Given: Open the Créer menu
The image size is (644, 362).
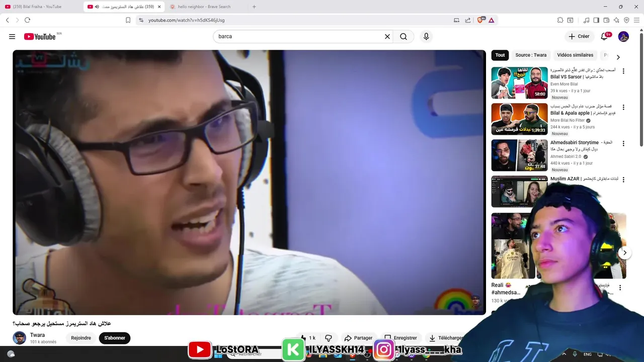Looking at the screenshot, I should [579, 36].
